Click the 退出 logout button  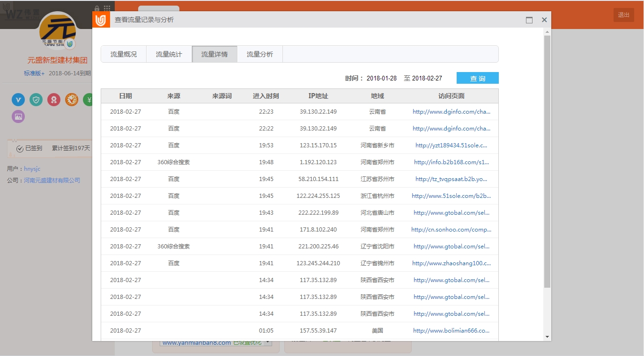pos(623,15)
